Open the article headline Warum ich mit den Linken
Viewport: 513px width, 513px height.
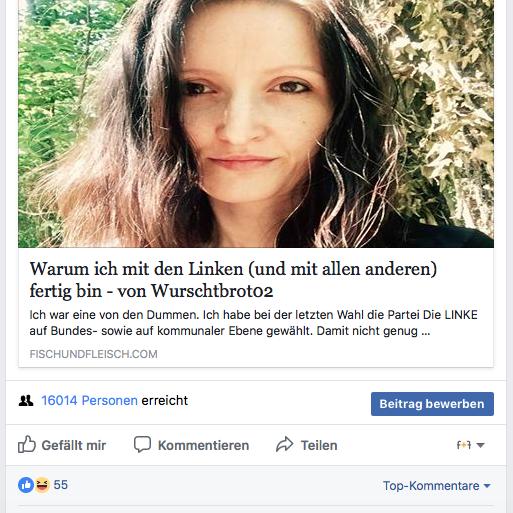point(233,279)
